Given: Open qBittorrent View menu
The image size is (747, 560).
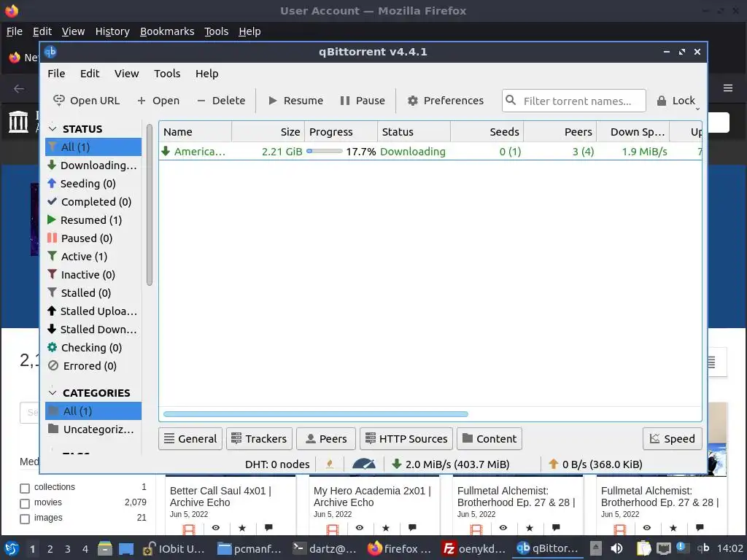Looking at the screenshot, I should (x=126, y=74).
